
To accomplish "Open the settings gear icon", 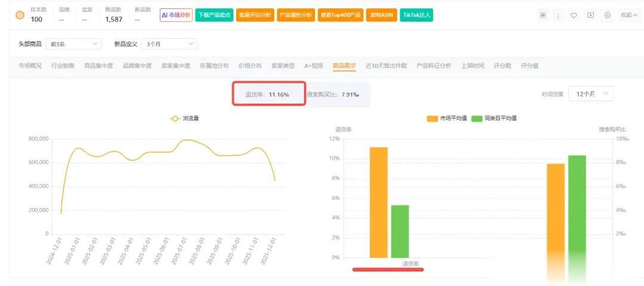I will pyautogui.click(x=608, y=15).
